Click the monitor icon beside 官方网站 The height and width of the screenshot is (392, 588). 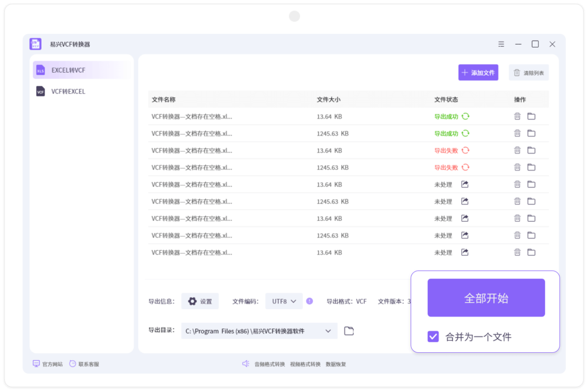(36, 364)
